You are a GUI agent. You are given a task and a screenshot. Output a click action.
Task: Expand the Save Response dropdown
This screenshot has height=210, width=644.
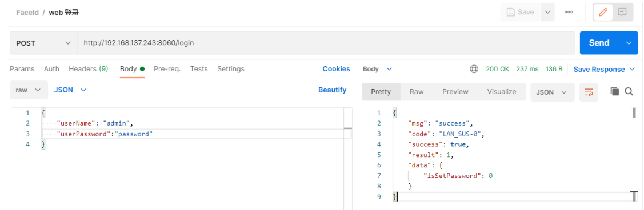[x=604, y=69]
